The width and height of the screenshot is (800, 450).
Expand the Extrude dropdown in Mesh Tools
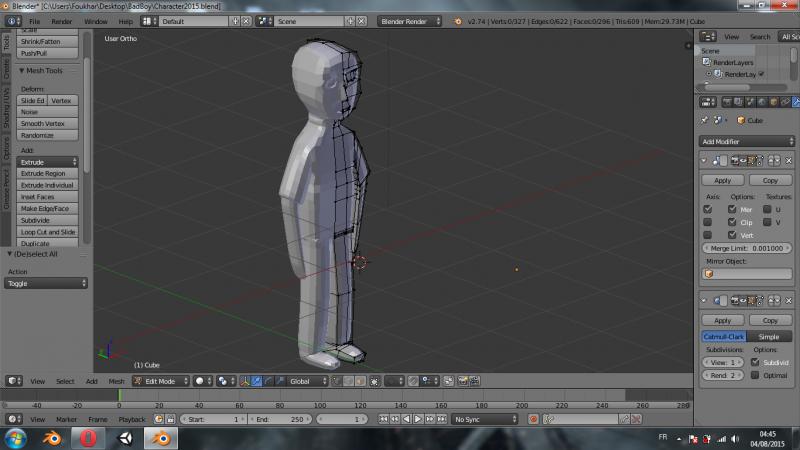point(48,162)
